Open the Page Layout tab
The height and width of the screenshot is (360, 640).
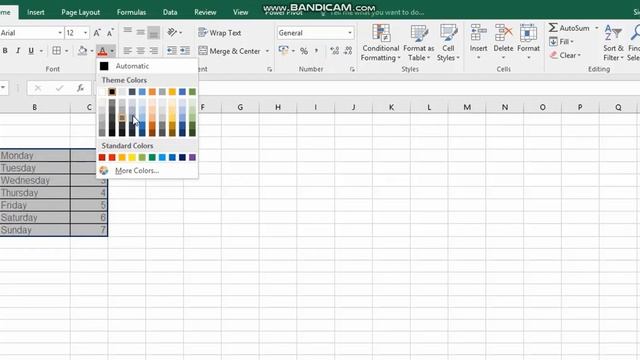coord(80,12)
